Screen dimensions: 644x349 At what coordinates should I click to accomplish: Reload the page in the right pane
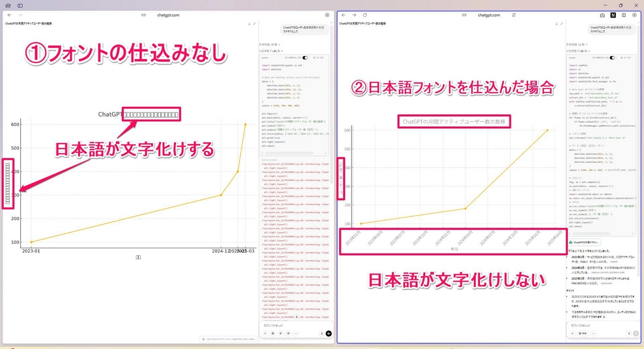pos(365,15)
